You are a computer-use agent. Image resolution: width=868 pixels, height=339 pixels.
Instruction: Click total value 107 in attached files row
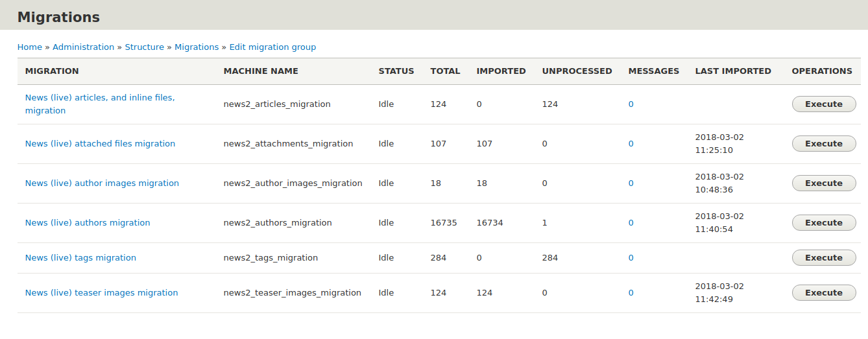pos(439,144)
